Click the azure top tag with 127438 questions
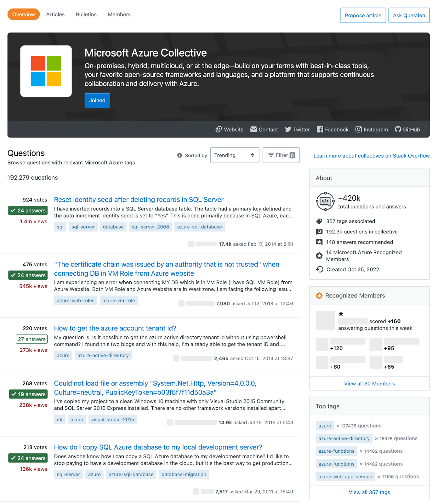Image resolution: width=438 pixels, height=504 pixels. 325,426
